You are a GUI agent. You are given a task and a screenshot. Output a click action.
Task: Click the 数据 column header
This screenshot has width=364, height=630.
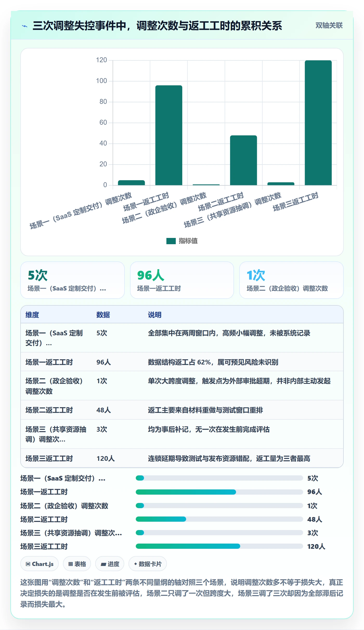tap(103, 315)
